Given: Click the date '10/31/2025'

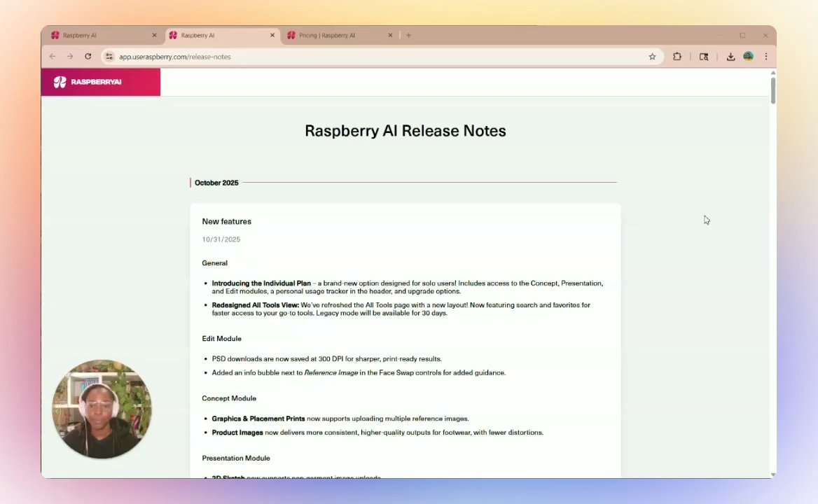Looking at the screenshot, I should click(x=221, y=239).
